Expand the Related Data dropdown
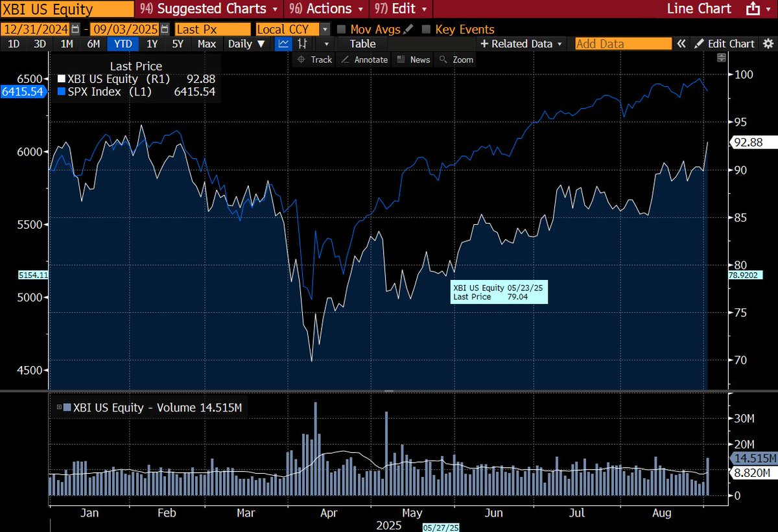Image resolution: width=778 pixels, height=532 pixels. coord(521,44)
